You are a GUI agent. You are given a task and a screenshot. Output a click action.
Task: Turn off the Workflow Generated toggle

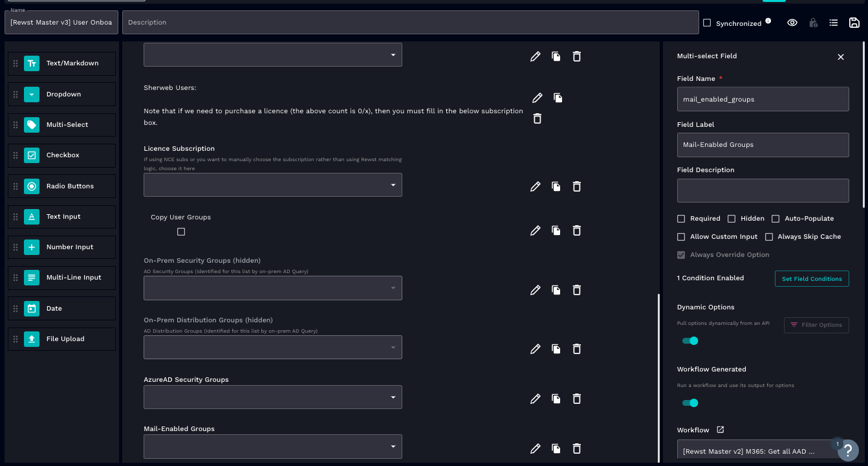[x=691, y=403]
